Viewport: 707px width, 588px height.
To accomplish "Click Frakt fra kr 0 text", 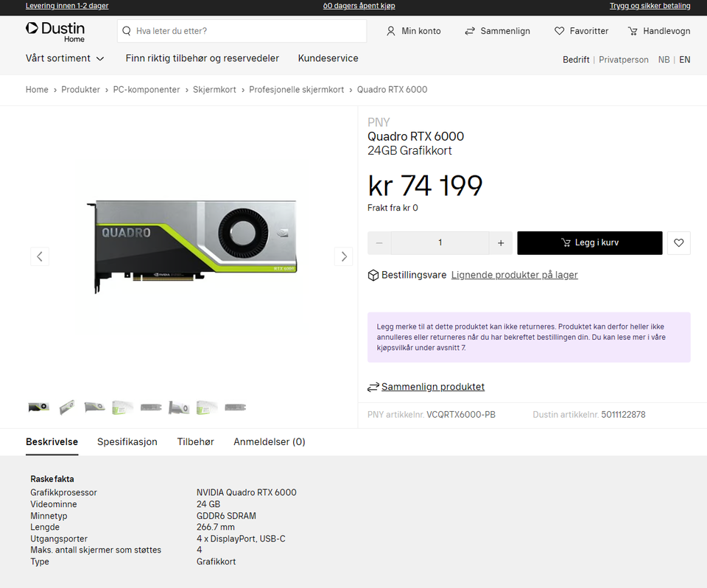I will click(393, 208).
